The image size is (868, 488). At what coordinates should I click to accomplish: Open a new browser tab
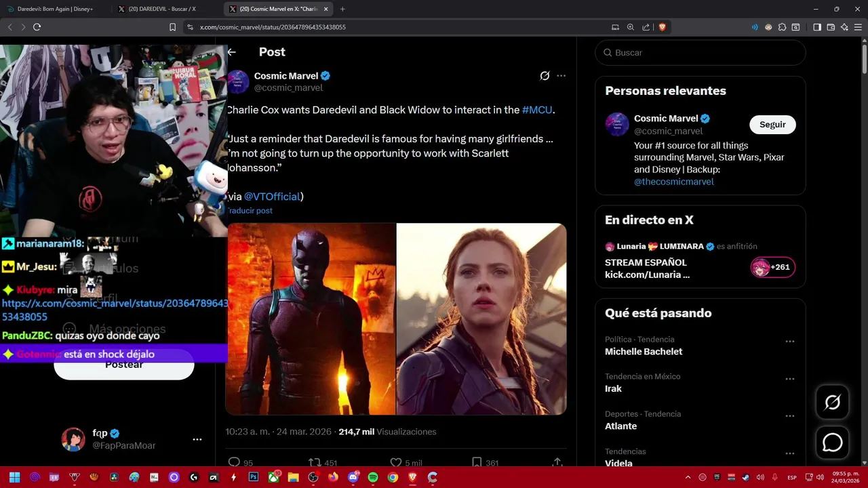(x=342, y=9)
